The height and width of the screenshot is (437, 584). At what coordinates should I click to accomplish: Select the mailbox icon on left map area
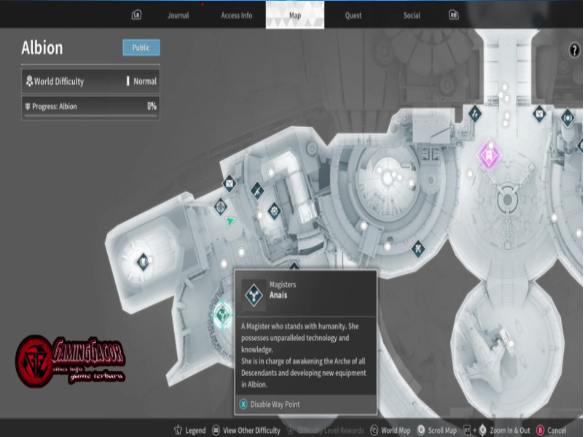click(x=229, y=184)
